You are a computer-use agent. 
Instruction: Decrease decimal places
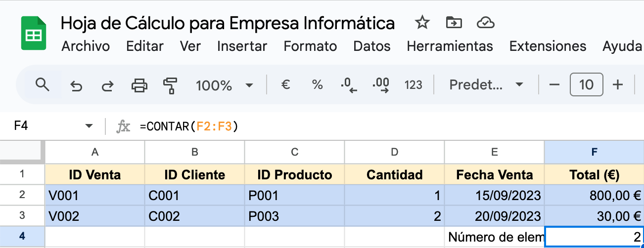[349, 85]
